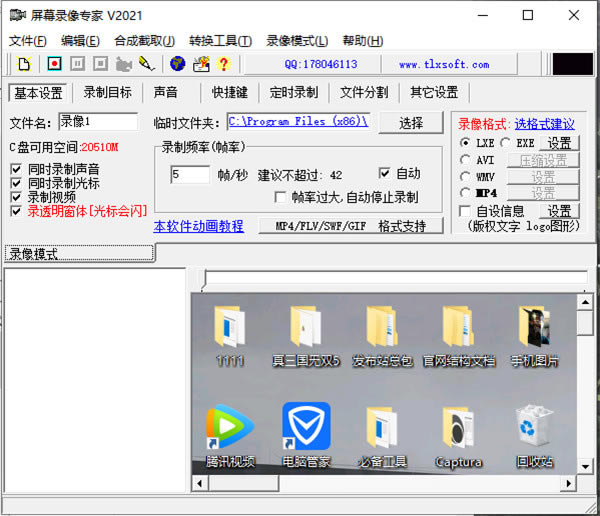The height and width of the screenshot is (516, 600).
Task: Open the 录像模式(L) menu
Action: point(297,41)
